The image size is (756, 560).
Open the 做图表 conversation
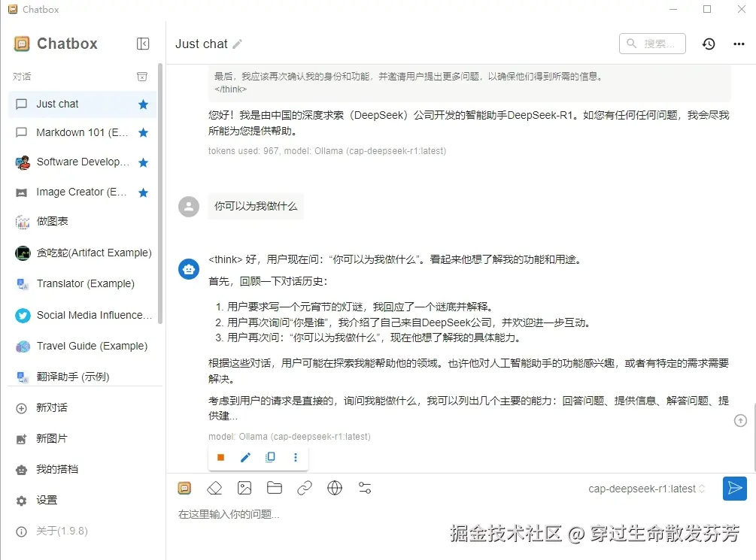(83, 221)
